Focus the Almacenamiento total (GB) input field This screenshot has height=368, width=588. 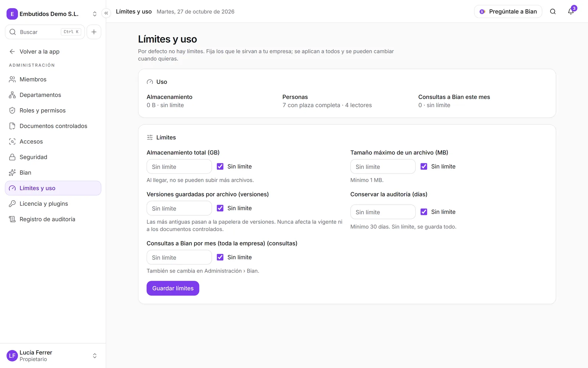pyautogui.click(x=179, y=167)
